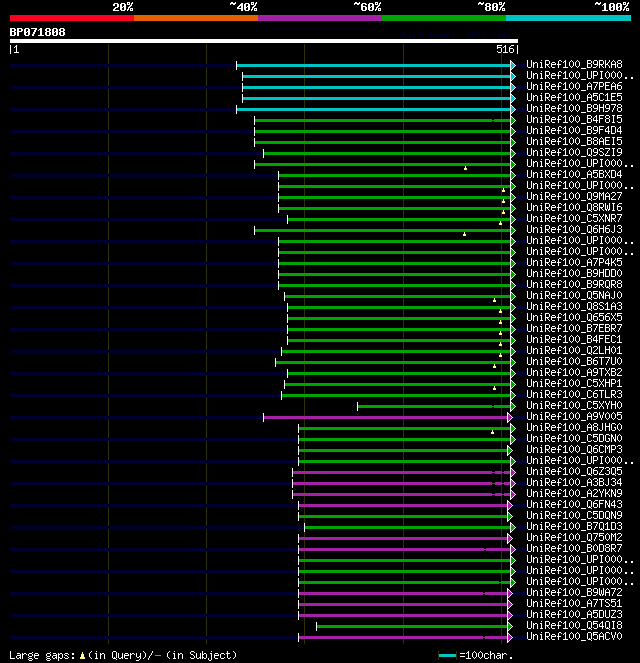Select the label UniRef100_B9RQR8
The height and width of the screenshot is (663, 640).
574,284
